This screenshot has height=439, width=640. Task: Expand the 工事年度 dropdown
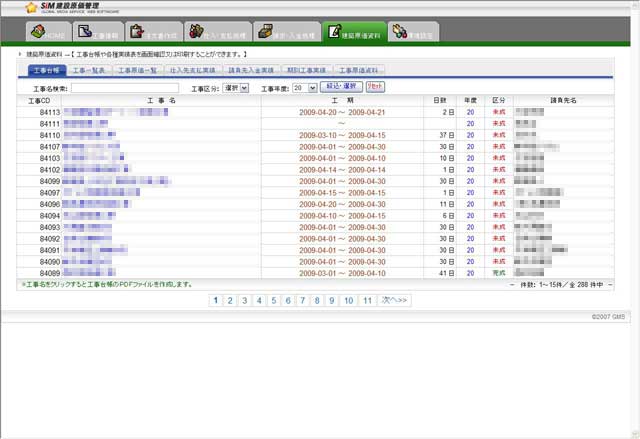click(304, 88)
